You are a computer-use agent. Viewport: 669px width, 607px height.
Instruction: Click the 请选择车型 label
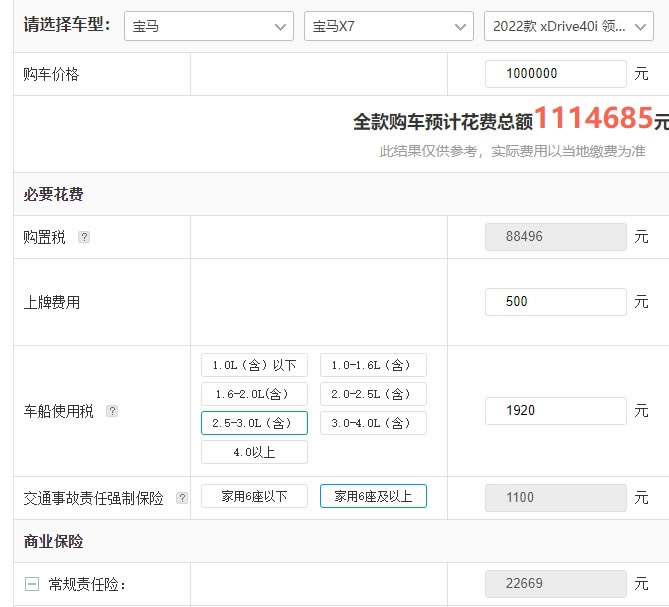point(67,25)
